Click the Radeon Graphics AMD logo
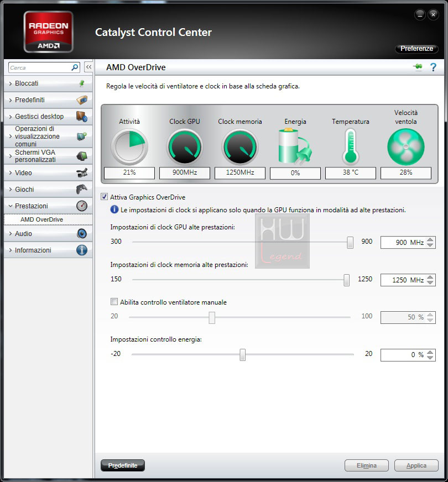This screenshot has width=448, height=482. click(x=48, y=32)
